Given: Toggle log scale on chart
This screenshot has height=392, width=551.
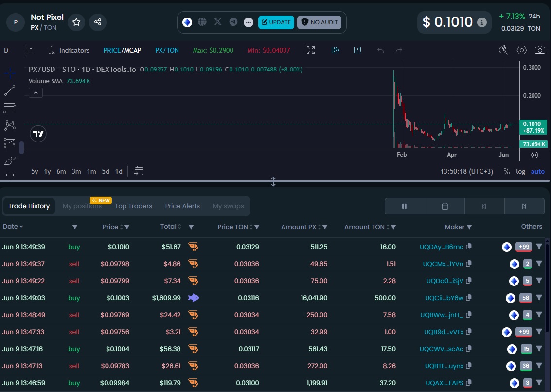Looking at the screenshot, I should [520, 172].
